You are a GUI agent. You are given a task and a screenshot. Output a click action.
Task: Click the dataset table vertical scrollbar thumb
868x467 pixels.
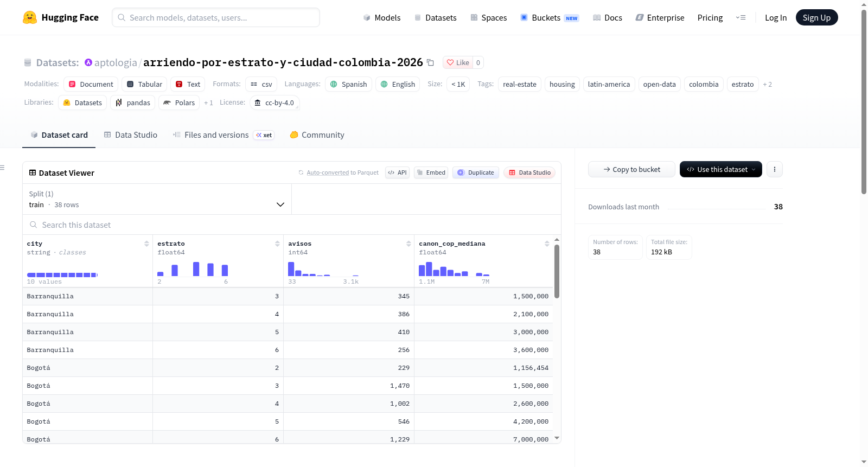pyautogui.click(x=557, y=271)
